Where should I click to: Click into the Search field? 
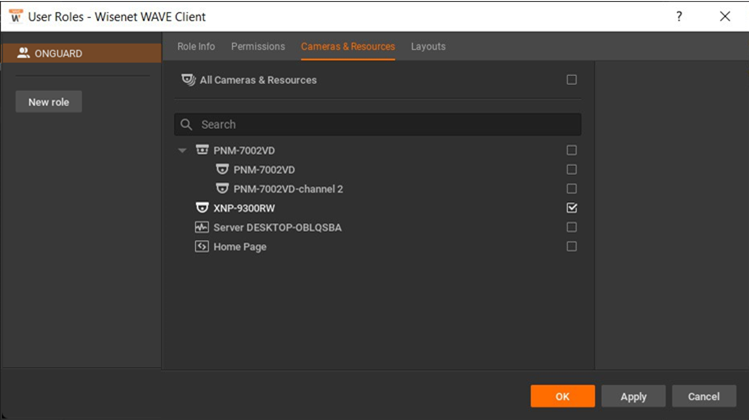[x=377, y=125]
